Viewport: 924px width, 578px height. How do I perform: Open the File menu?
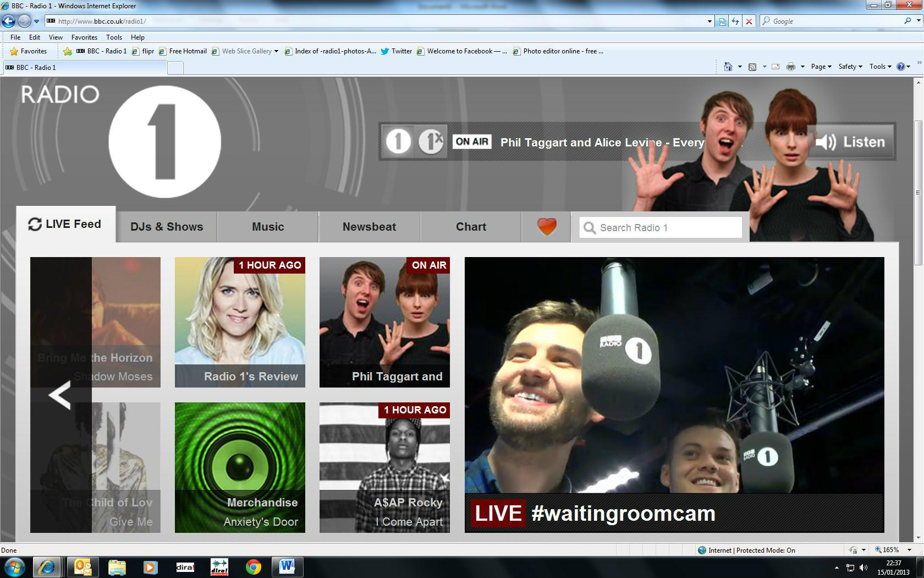coord(15,37)
